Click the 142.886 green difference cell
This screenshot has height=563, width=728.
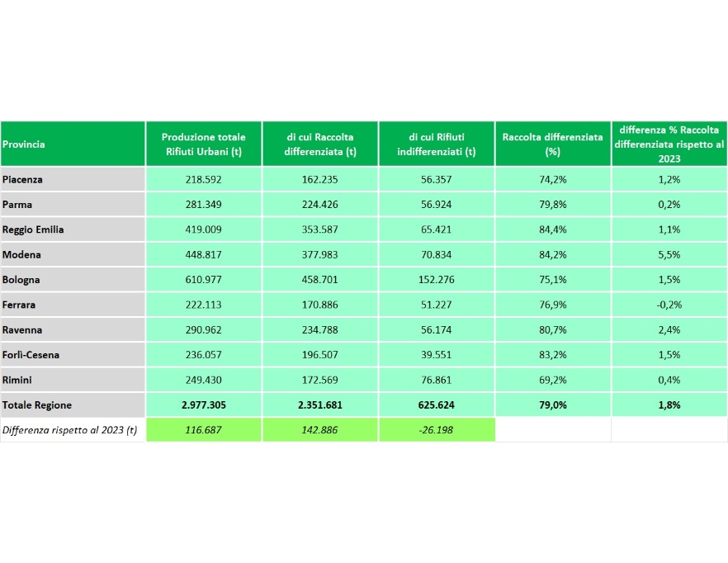click(x=319, y=430)
